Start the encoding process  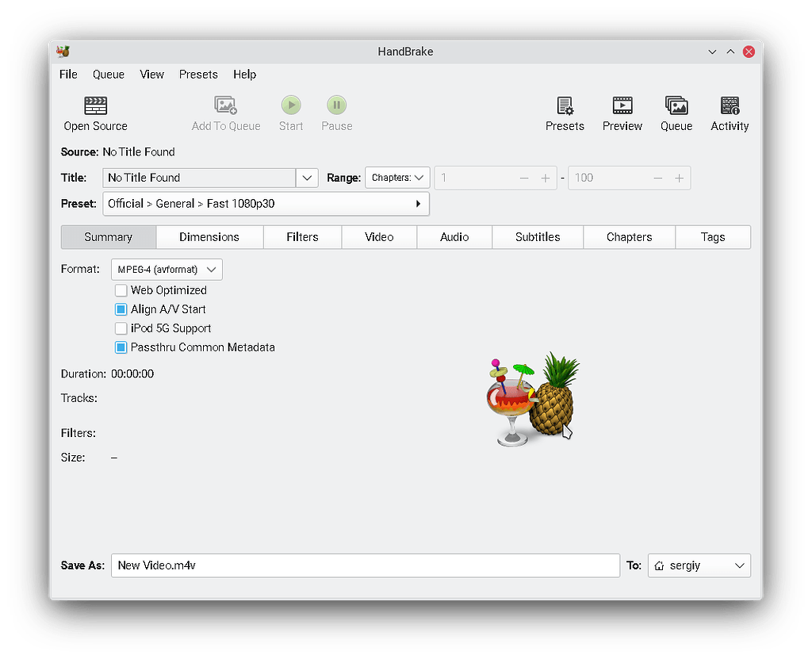point(290,112)
